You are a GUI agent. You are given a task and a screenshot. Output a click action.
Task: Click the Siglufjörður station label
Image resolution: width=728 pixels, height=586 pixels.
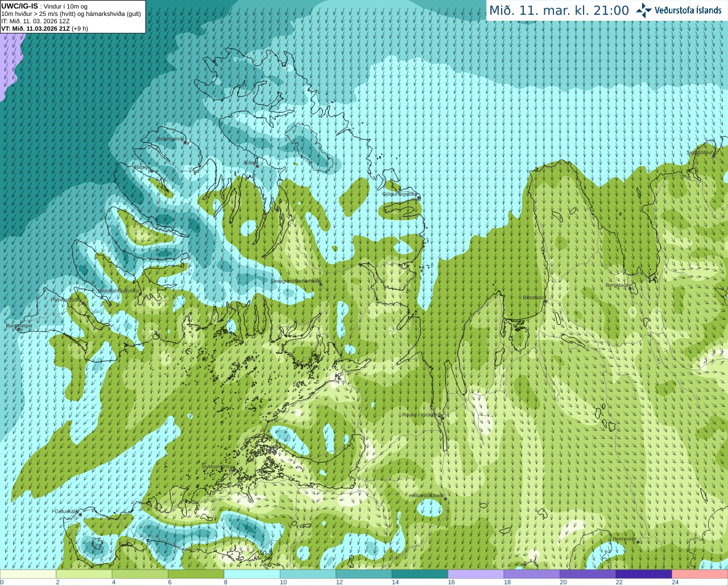(700, 152)
